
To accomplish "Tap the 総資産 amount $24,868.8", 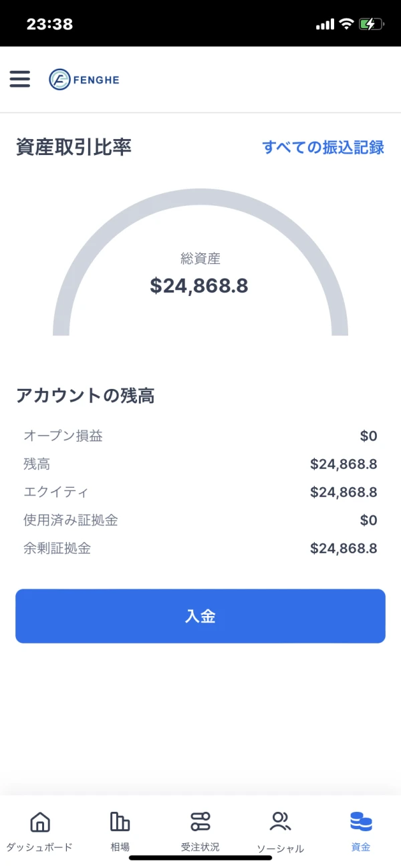I will pos(199,286).
